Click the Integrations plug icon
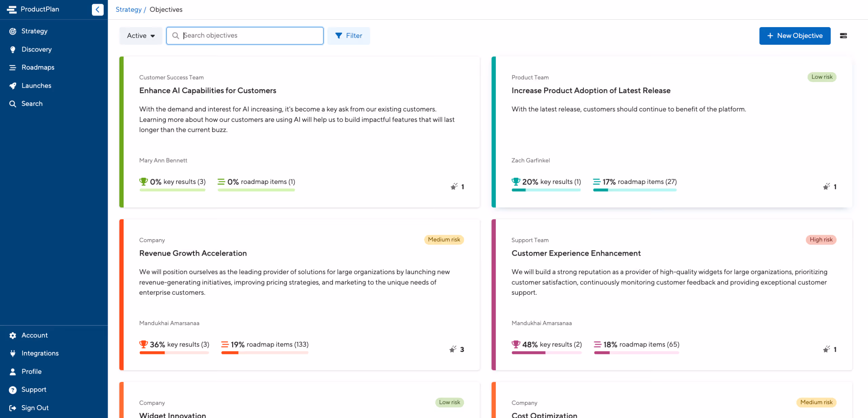Image resolution: width=868 pixels, height=418 pixels. (x=13, y=353)
